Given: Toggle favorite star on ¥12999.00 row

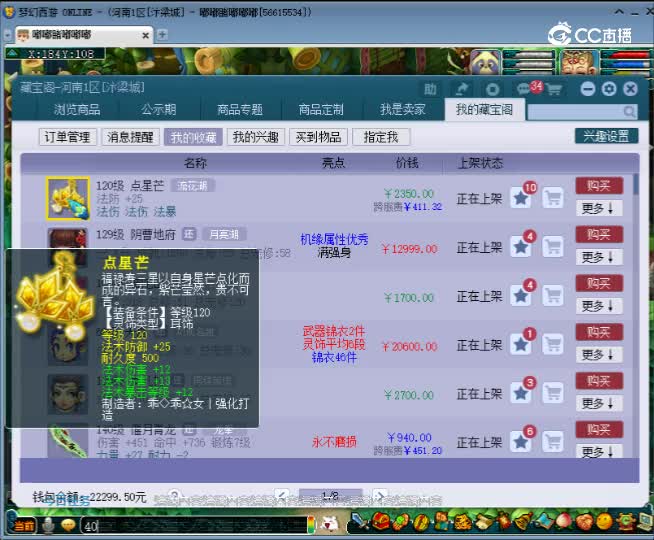Looking at the screenshot, I should [521, 247].
